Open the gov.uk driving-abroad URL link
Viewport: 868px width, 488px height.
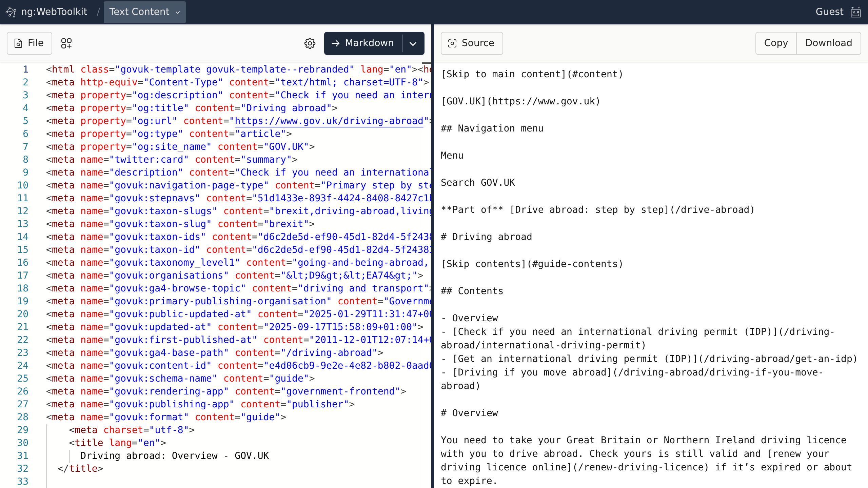pyautogui.click(x=329, y=121)
